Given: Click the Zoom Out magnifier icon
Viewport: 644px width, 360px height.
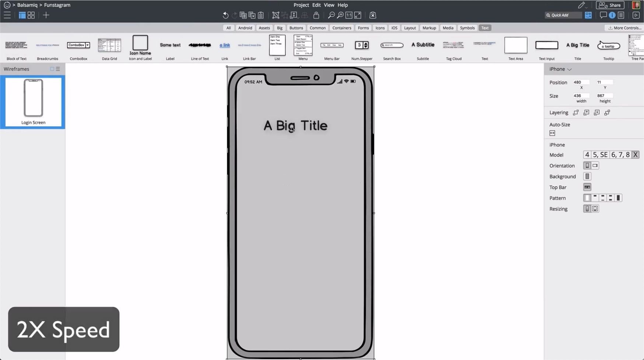Looking at the screenshot, I should point(331,15).
